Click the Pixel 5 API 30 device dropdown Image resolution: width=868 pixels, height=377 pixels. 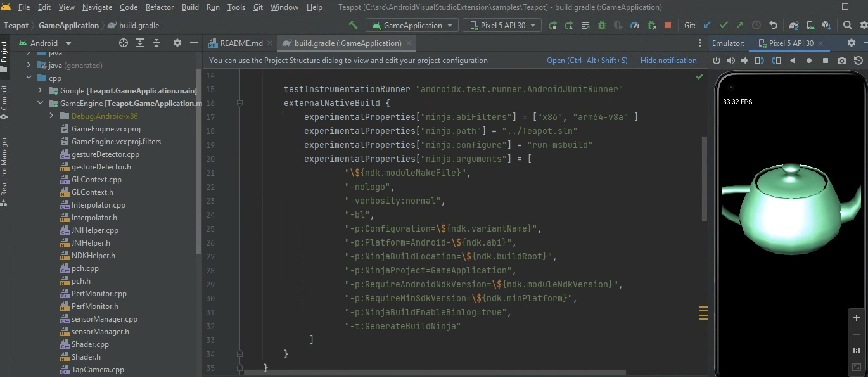(x=501, y=25)
